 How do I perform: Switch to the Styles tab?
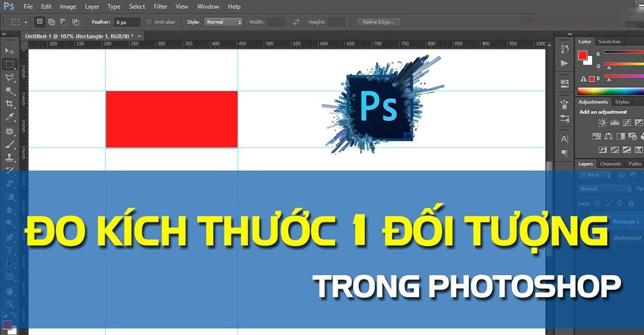pos(622,102)
